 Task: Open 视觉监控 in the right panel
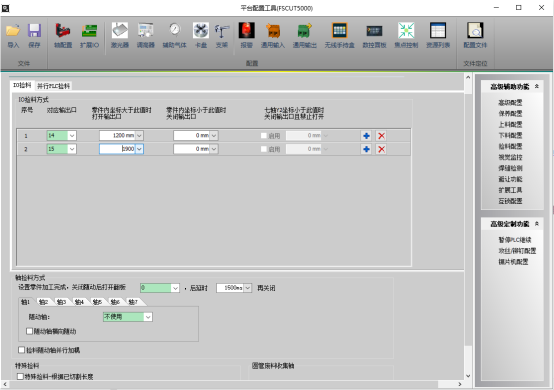510,157
